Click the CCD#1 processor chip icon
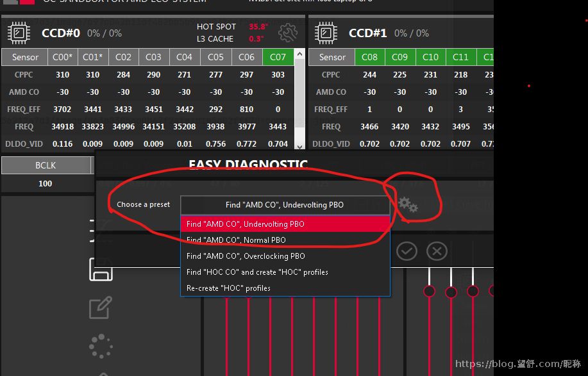The height and width of the screenshot is (376, 588). tap(326, 33)
